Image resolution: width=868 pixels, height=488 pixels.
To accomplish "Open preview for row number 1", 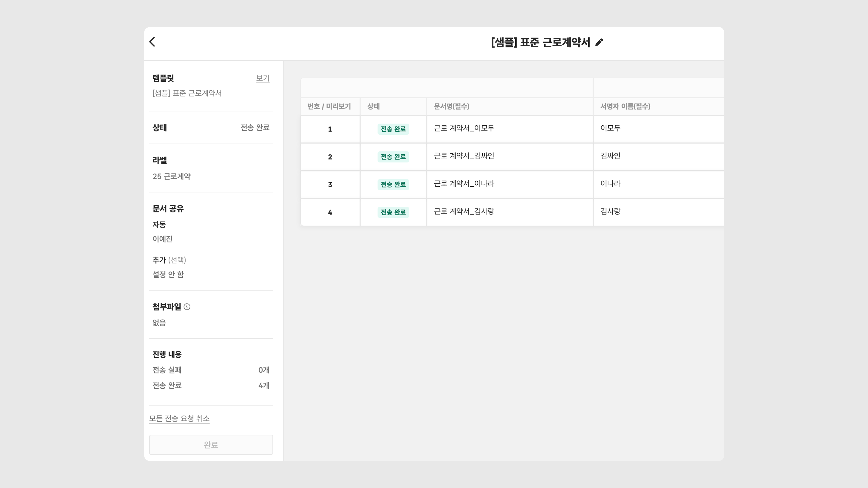I will 330,129.
